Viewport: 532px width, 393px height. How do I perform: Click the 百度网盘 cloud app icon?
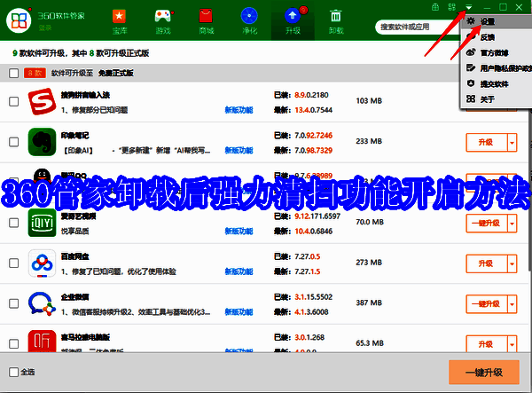tap(42, 263)
